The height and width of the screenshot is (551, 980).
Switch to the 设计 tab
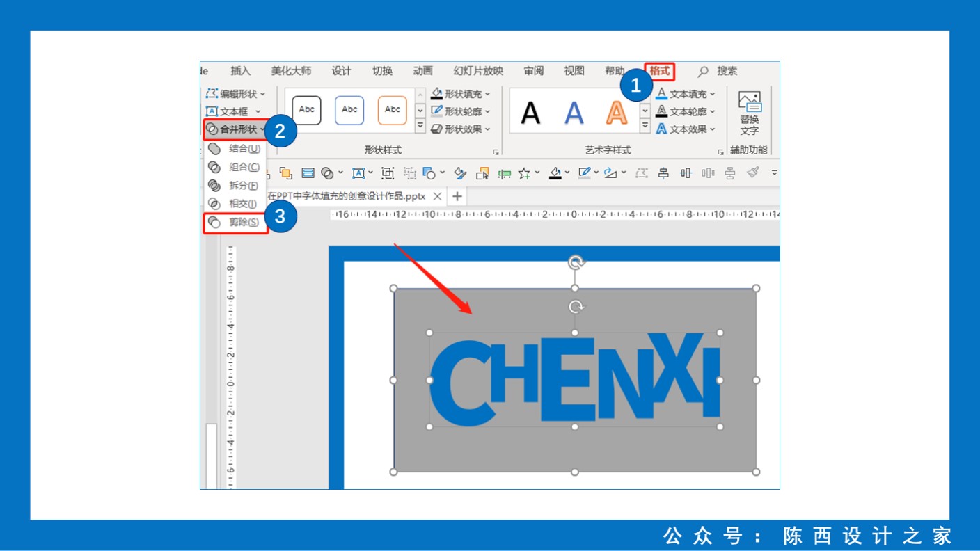(342, 71)
